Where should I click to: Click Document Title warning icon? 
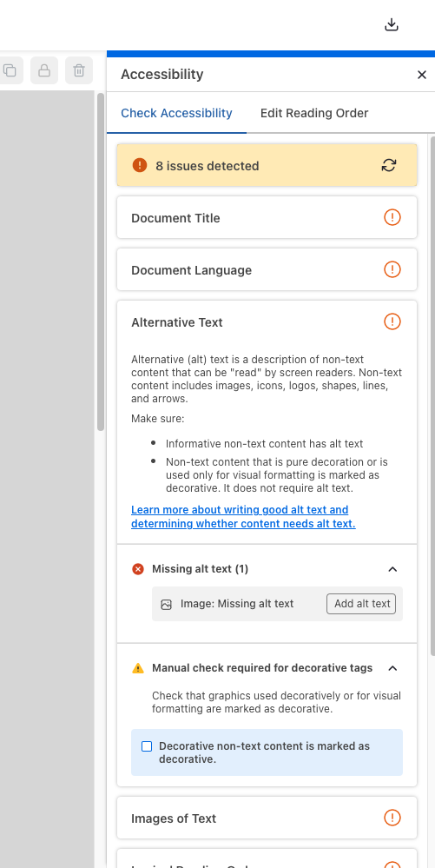click(x=392, y=217)
